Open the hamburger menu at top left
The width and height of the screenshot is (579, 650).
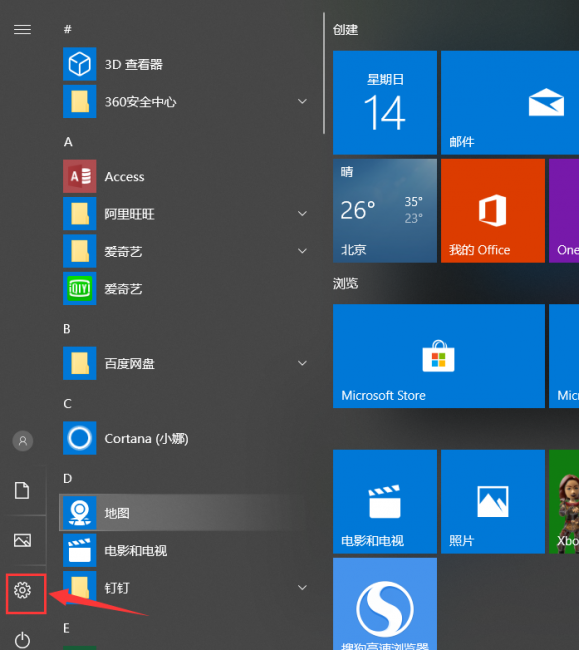click(x=22, y=29)
